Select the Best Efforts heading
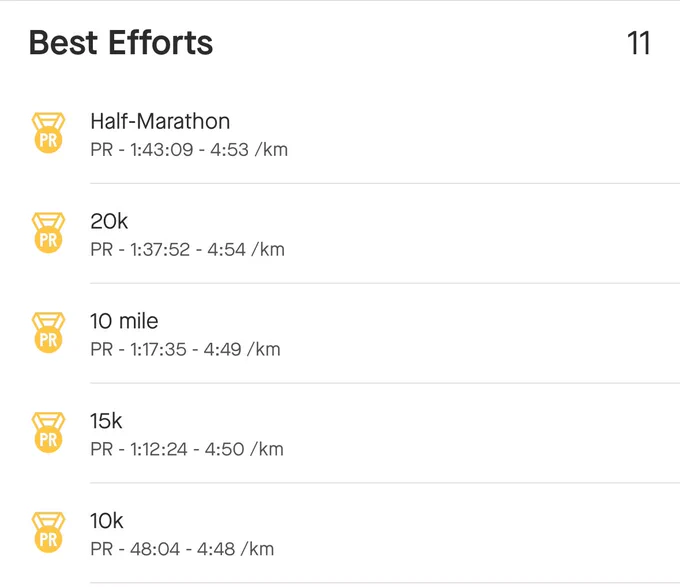Viewport: 680px width, 587px height. coord(121,42)
